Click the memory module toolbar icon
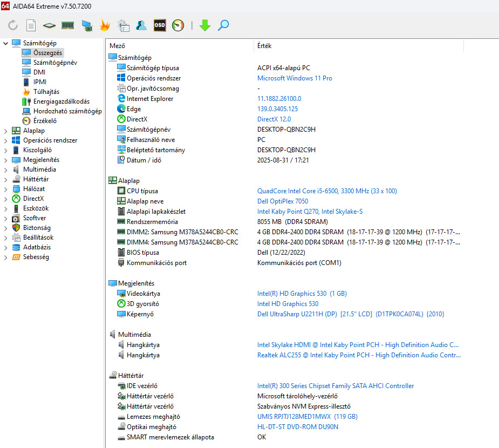 [68, 25]
